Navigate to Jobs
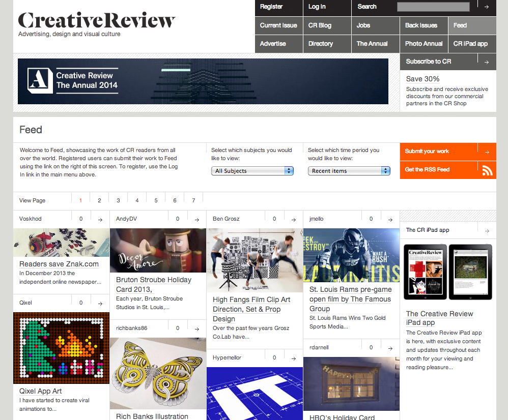The height and width of the screenshot is (420, 508). [x=376, y=25]
